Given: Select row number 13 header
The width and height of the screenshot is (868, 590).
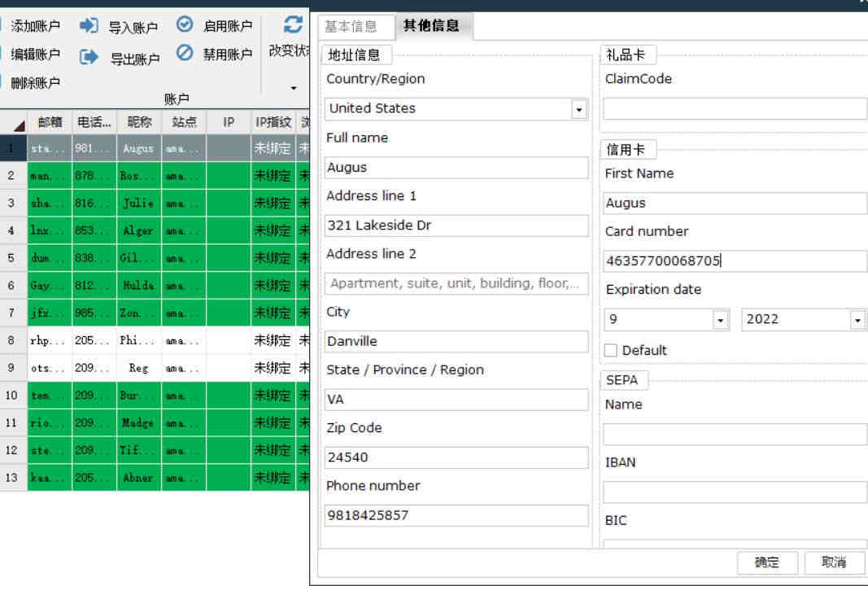Looking at the screenshot, I should 13,478.
